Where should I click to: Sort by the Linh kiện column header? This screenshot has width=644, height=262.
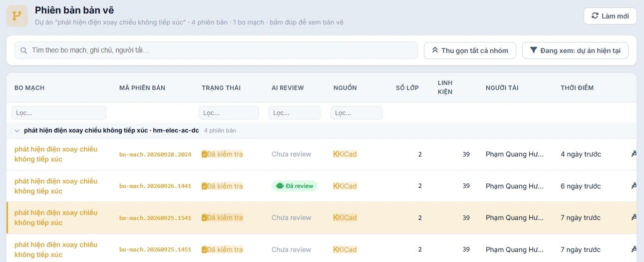tap(445, 87)
